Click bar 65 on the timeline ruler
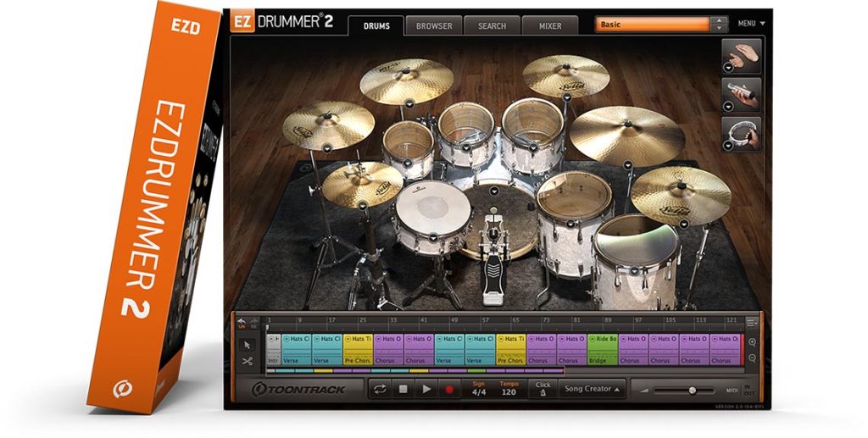The image size is (868, 438). coord(515,320)
